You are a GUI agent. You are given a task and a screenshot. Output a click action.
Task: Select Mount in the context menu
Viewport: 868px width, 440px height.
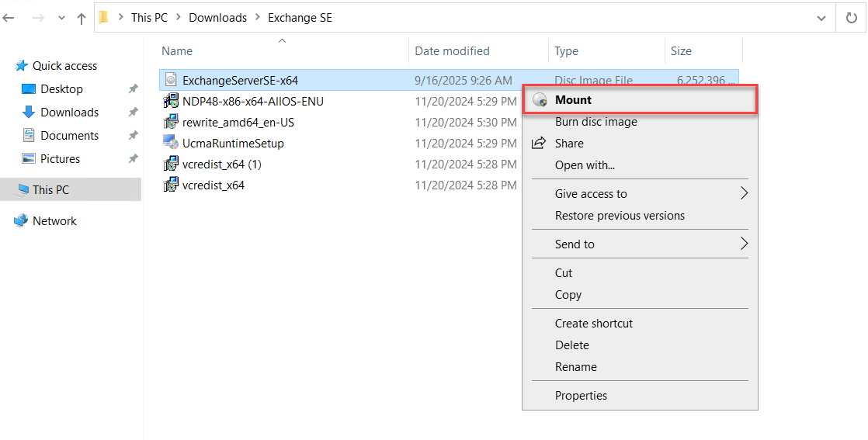pos(640,100)
